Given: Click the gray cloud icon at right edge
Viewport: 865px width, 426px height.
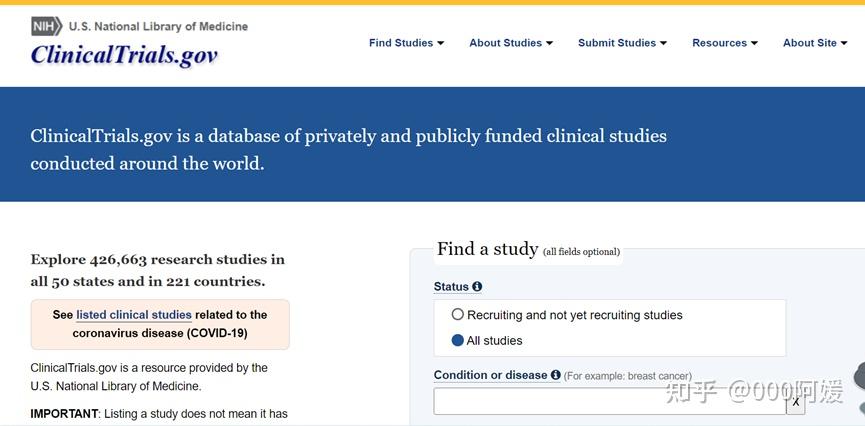Looking at the screenshot, I should [859, 377].
